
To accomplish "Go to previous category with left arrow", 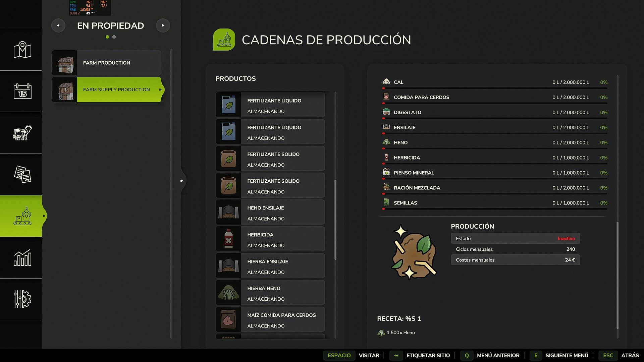I will point(58,25).
